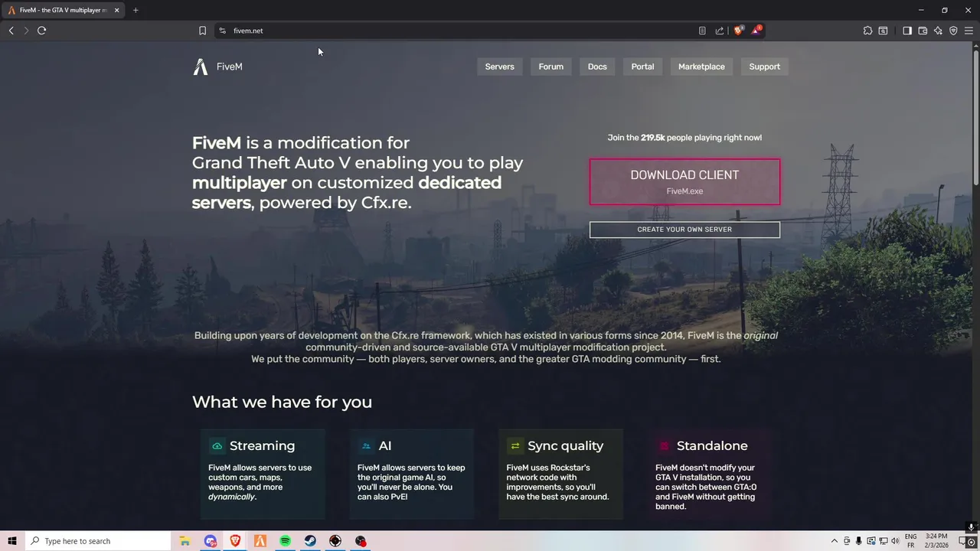Close the FiveM browser tab
This screenshot has height=551, width=980.
(x=116, y=10)
